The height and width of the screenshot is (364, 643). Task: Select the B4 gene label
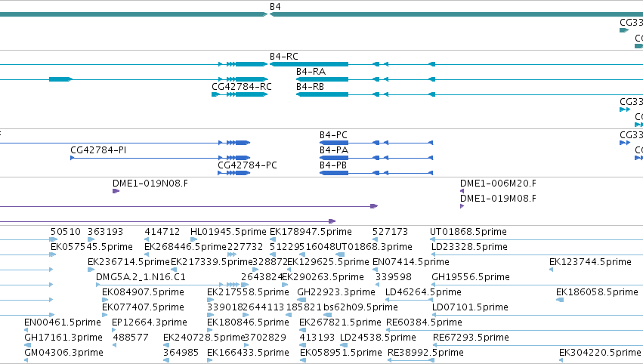point(275,7)
